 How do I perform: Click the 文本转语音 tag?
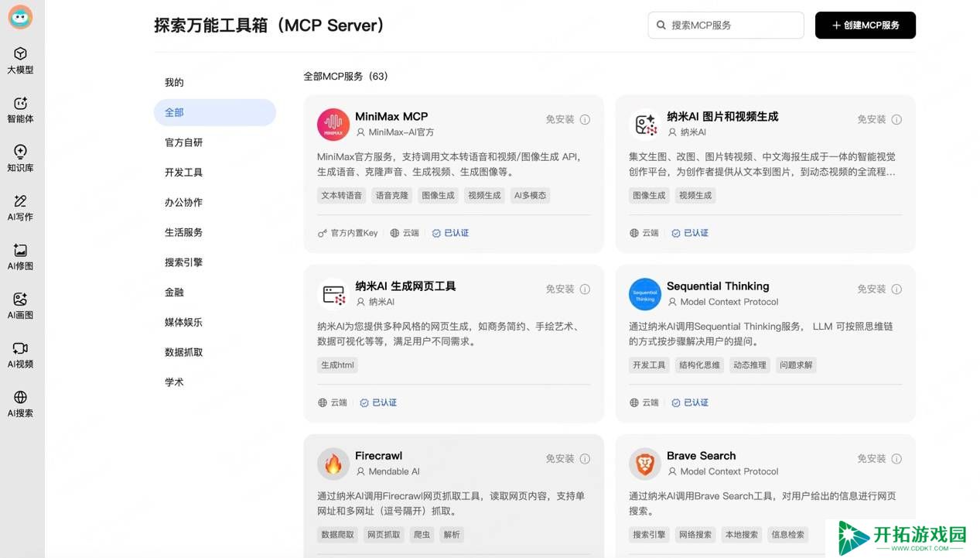pos(342,196)
